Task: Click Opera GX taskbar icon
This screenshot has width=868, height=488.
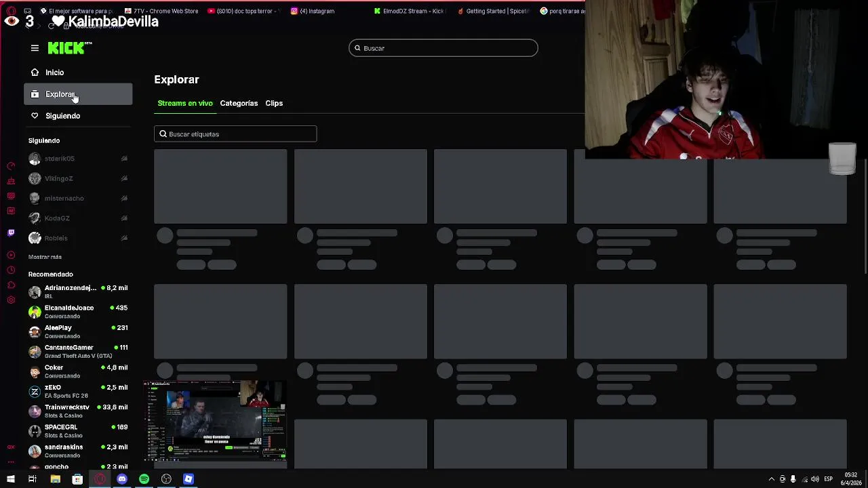Action: click(x=100, y=479)
